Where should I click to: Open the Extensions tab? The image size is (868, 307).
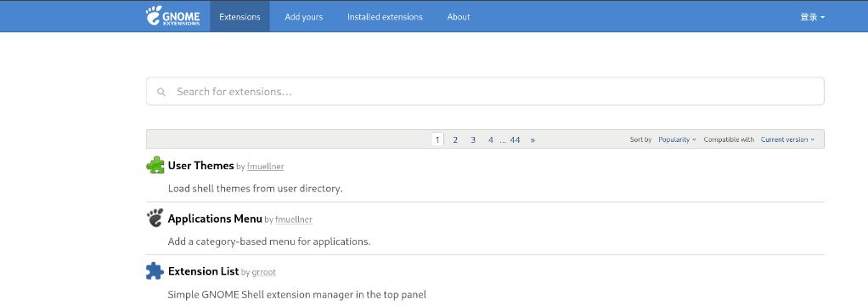240,17
